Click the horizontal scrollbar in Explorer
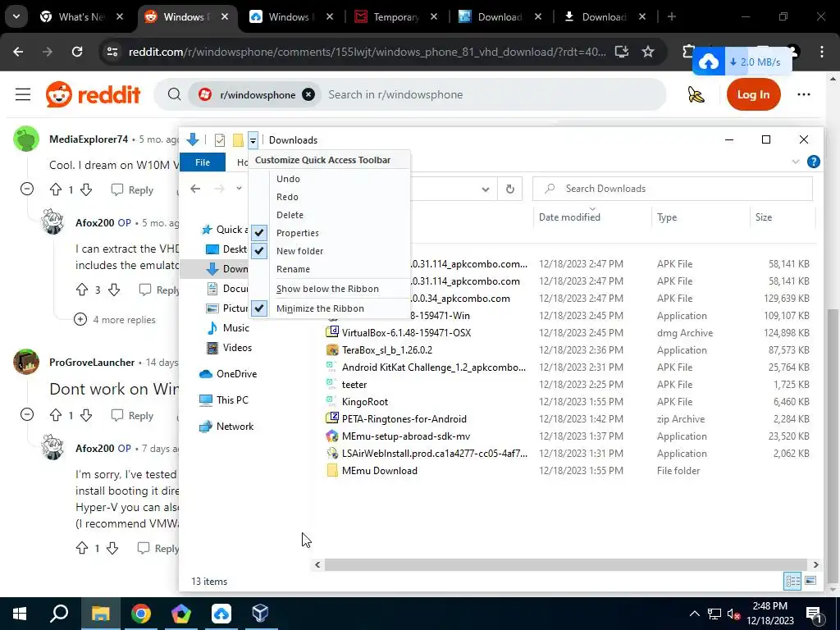This screenshot has height=630, width=840. (x=565, y=564)
